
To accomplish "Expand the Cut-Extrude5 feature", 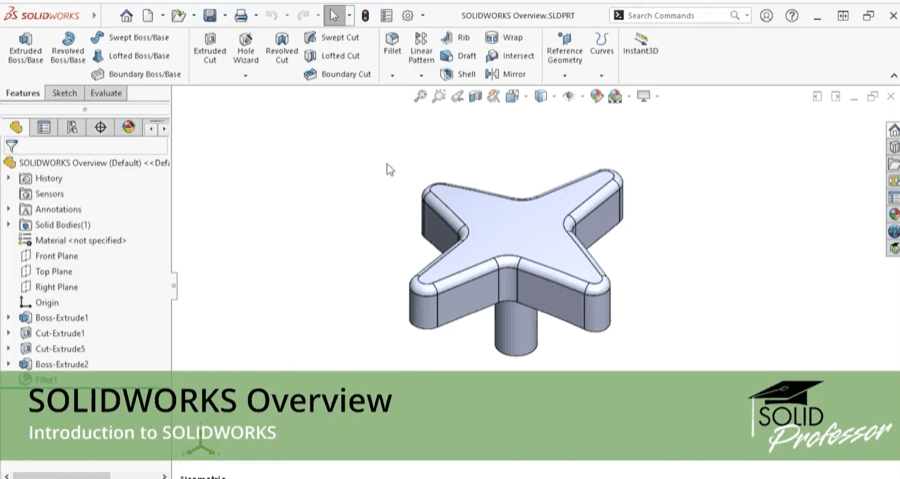I will point(8,348).
